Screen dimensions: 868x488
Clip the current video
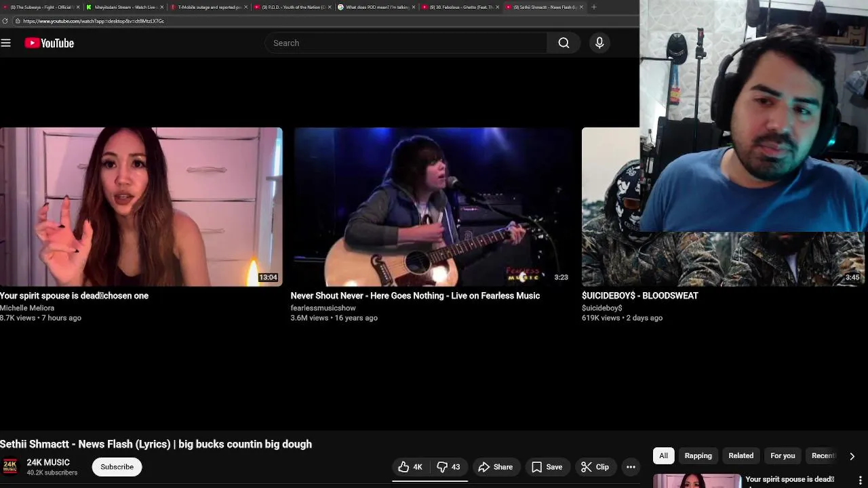pyautogui.click(x=595, y=467)
